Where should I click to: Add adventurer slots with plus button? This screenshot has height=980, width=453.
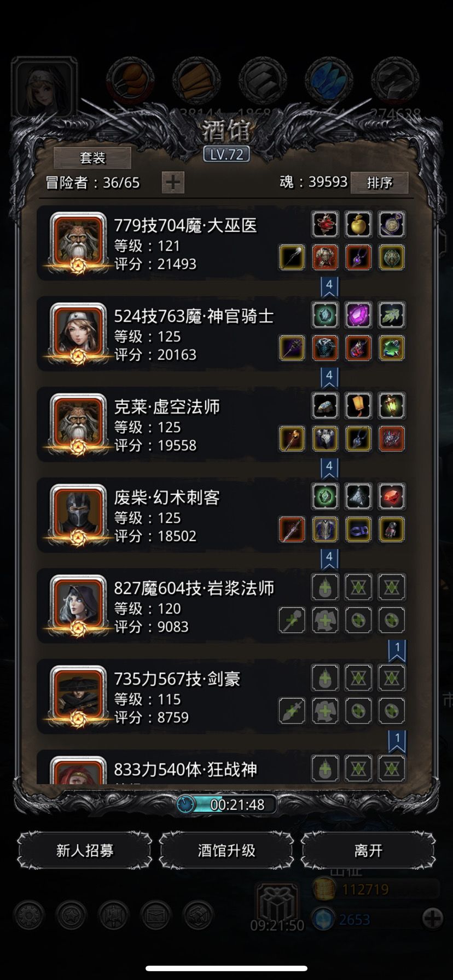[x=173, y=183]
